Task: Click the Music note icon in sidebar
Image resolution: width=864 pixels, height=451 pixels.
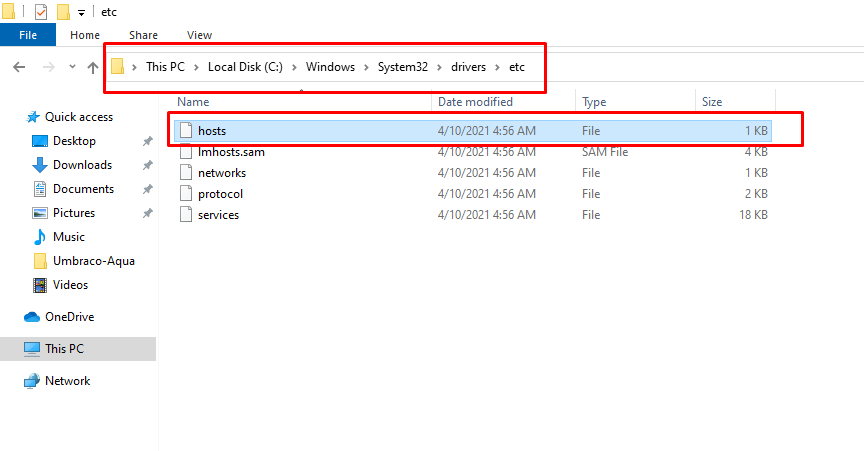Action: pyautogui.click(x=40, y=237)
